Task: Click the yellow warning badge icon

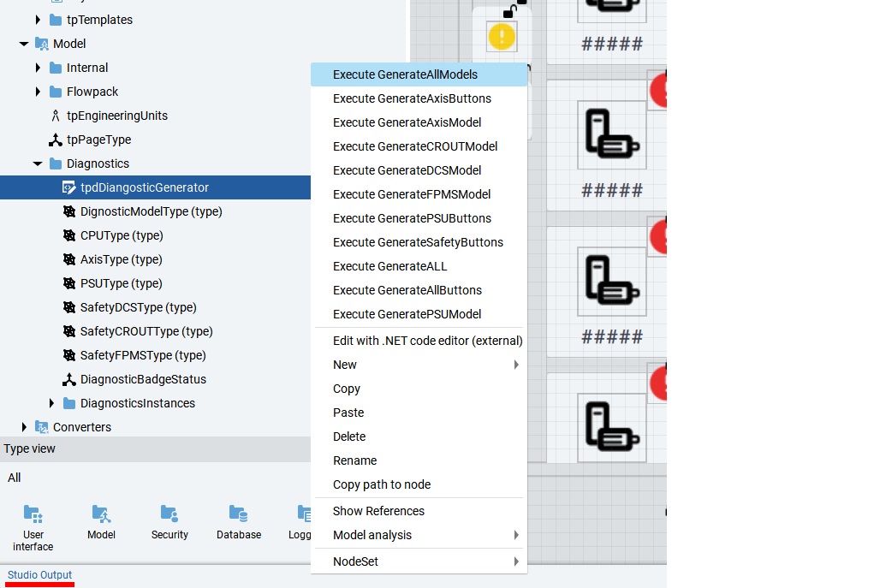Action: point(502,36)
